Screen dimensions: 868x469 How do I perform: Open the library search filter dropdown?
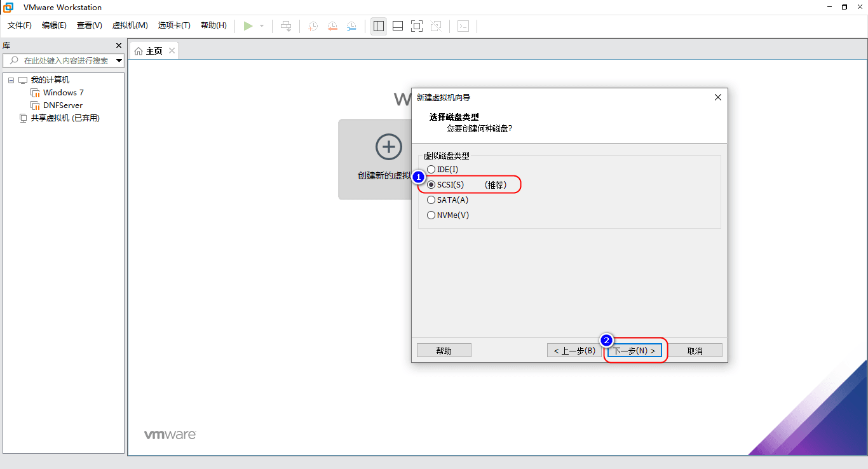pos(119,61)
